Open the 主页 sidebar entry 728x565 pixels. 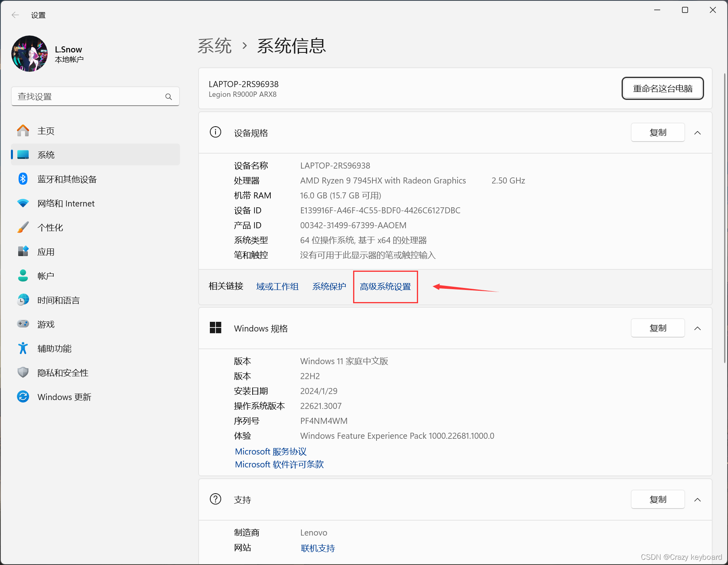[x=95, y=131]
